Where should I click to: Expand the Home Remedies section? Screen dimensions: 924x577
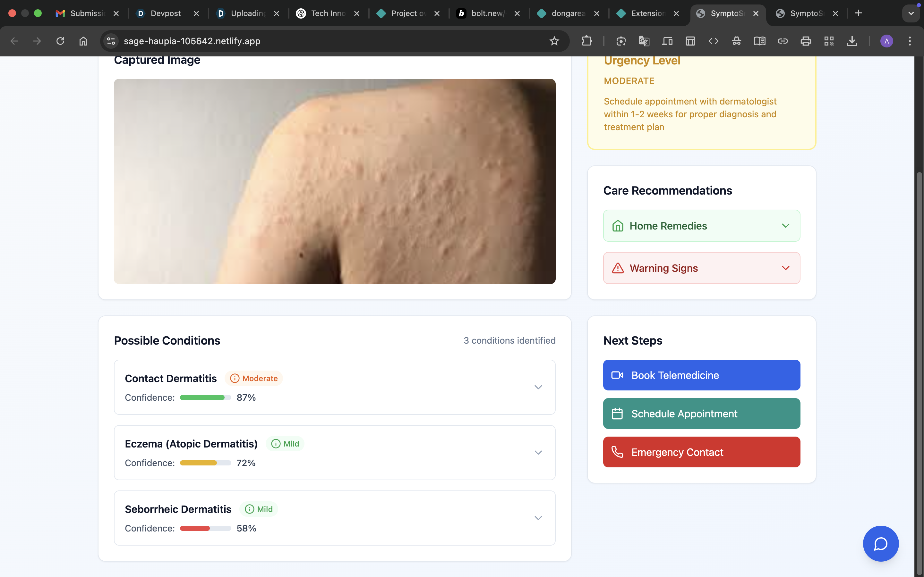coord(701,226)
